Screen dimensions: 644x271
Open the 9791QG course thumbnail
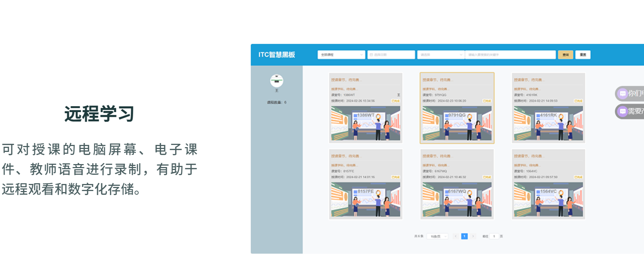click(x=457, y=123)
